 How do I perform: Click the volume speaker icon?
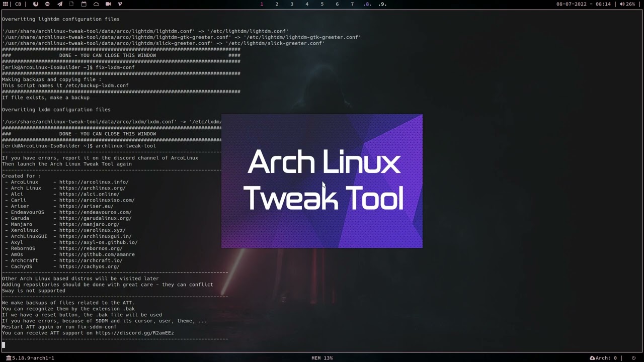tap(622, 4)
